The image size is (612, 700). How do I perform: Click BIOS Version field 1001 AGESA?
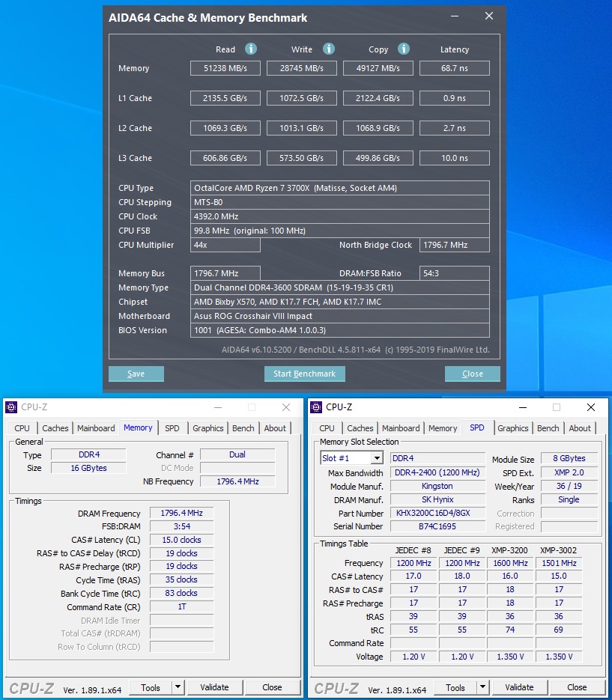pos(340,330)
